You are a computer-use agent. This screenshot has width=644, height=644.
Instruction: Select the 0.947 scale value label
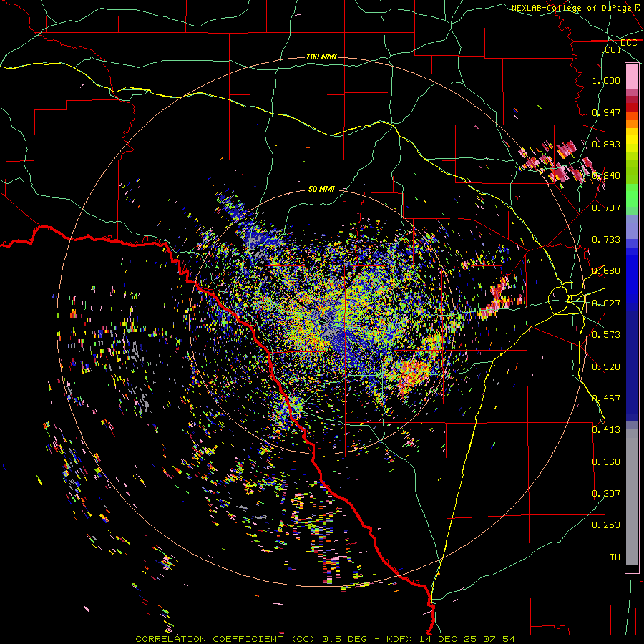coord(606,112)
